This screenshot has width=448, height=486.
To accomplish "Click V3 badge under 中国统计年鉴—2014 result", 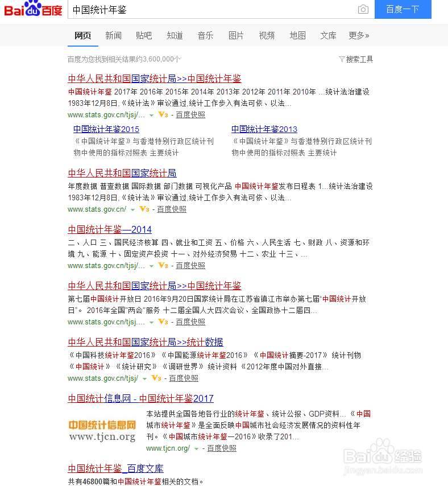I will (163, 266).
